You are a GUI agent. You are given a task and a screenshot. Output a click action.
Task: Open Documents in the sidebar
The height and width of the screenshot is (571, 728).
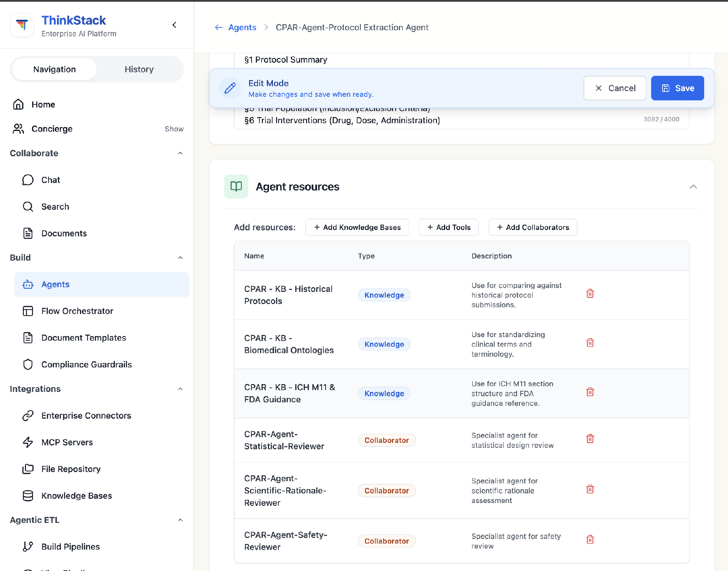[102, 233]
